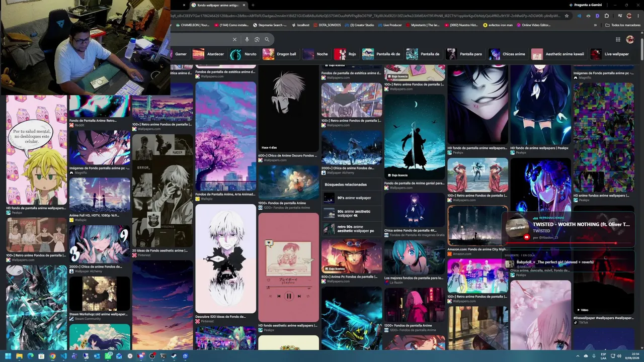This screenshot has height=362, width=644.
Task: Open the Creator Studio bookmark
Action: 360,25
